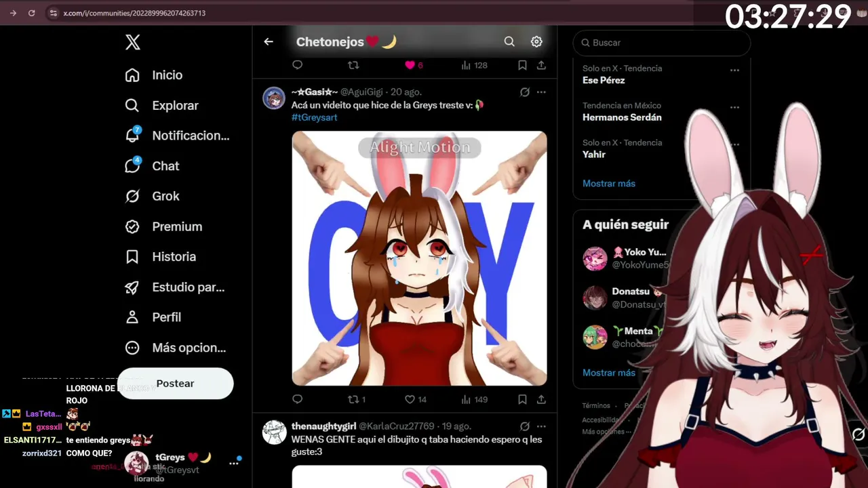Repost the topmost partially visible post
This screenshot has width=868, height=488.
tap(353, 65)
